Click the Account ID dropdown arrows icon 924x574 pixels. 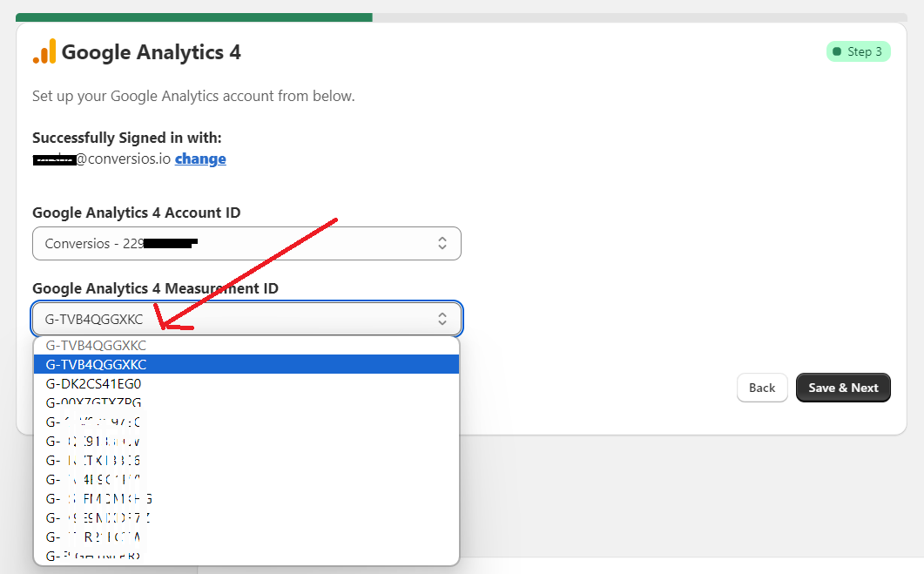tap(442, 243)
